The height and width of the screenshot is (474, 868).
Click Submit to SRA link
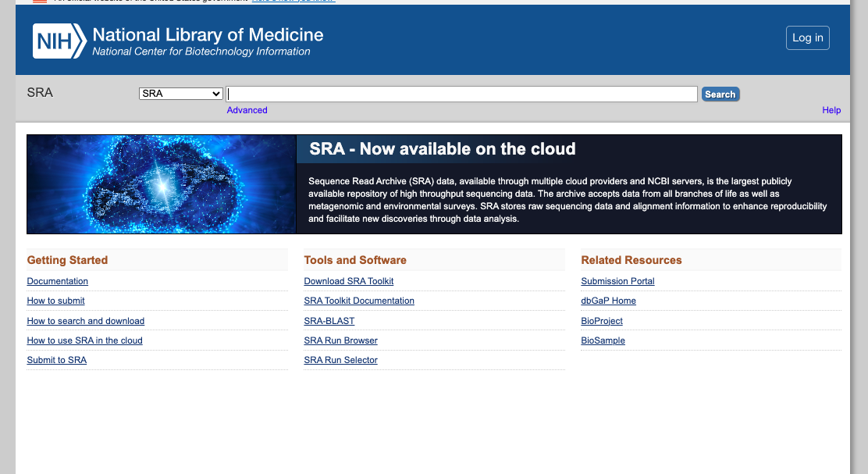click(x=57, y=360)
